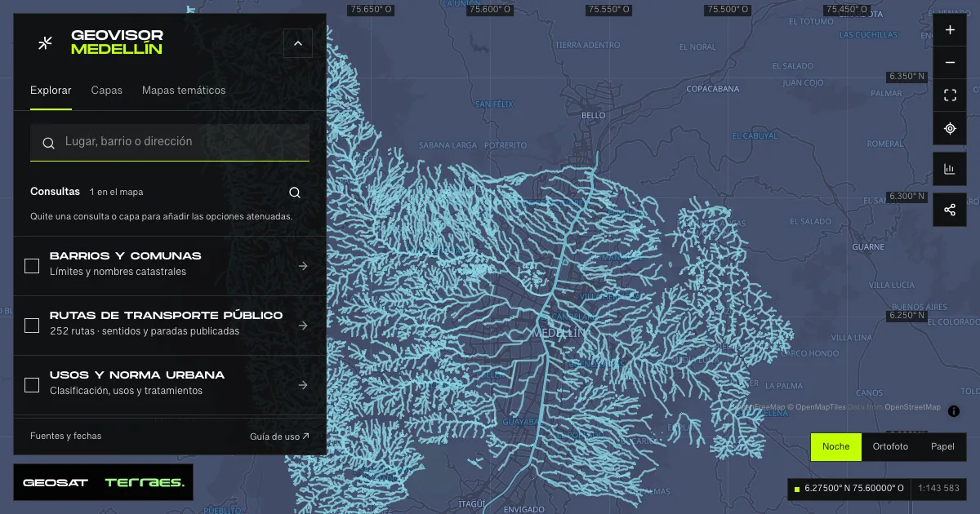Zoom in on the map
Screen dimensions: 980x514
pyautogui.click(x=950, y=30)
